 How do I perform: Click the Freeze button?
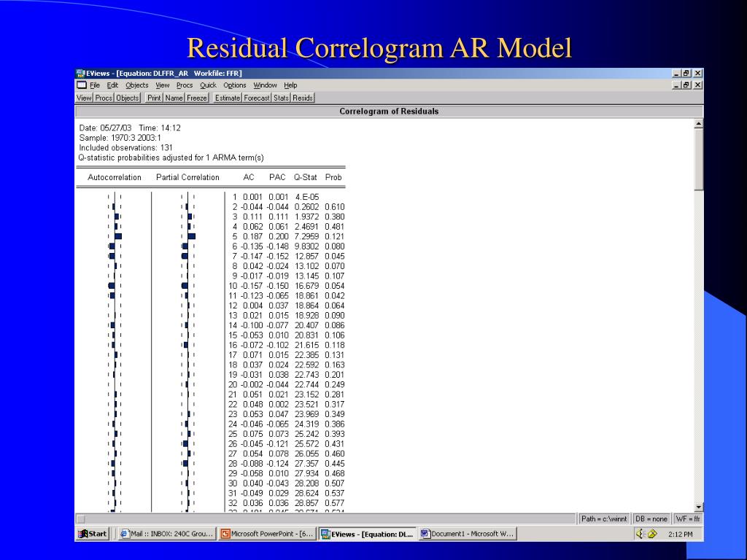coord(197,98)
